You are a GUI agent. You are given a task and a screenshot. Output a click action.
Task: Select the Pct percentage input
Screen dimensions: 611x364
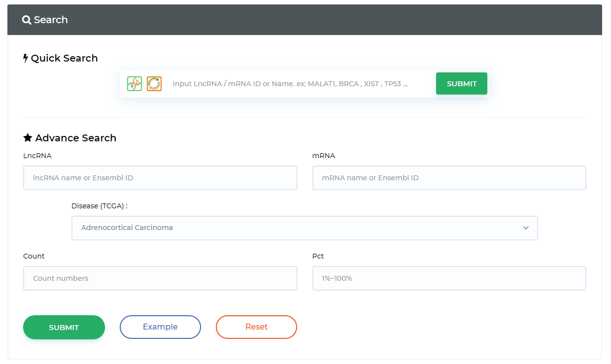point(449,278)
